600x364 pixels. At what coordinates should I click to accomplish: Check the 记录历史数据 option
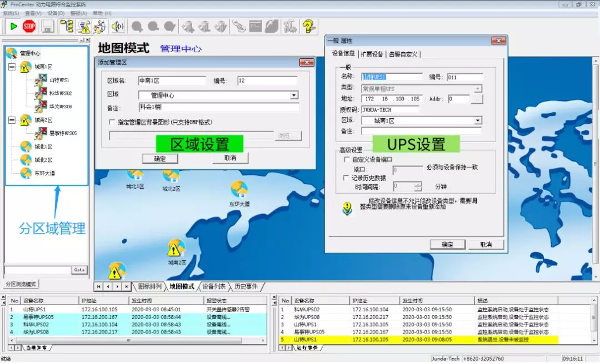pos(347,178)
